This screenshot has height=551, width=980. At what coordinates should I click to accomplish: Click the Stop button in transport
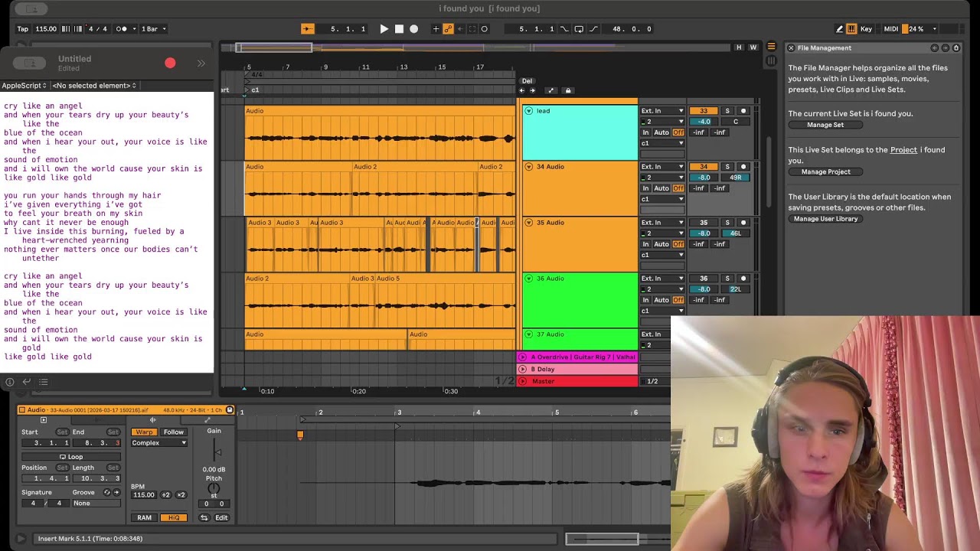pyautogui.click(x=399, y=29)
